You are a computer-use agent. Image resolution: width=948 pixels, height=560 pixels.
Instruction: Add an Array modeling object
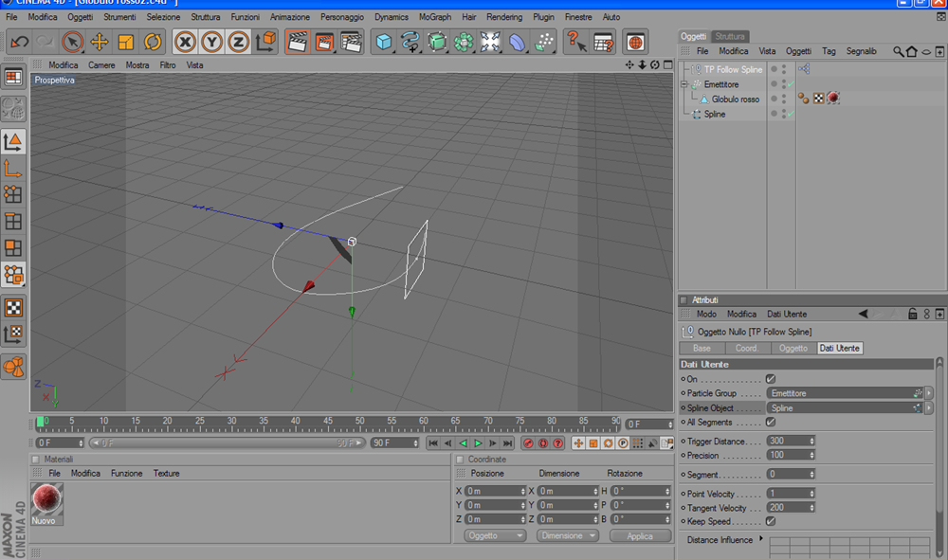(464, 42)
